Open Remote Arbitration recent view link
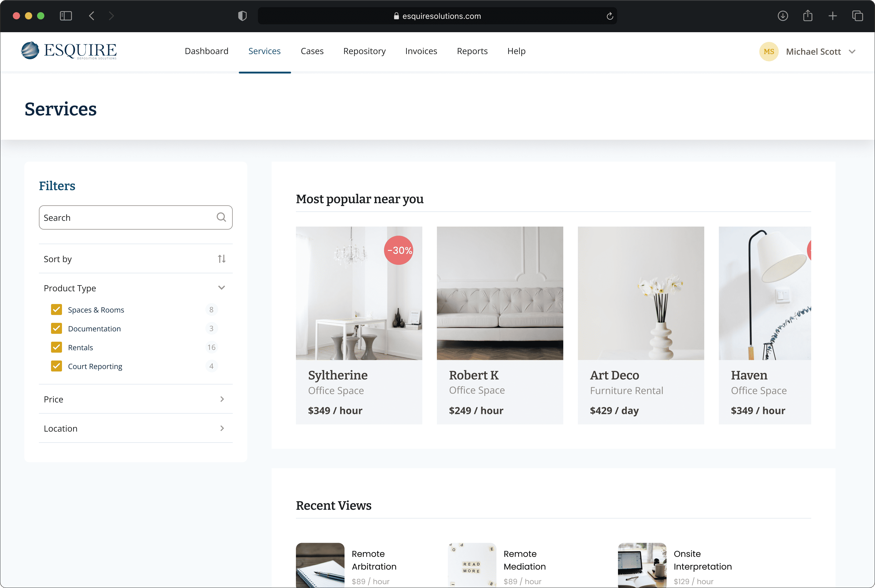Image resolution: width=875 pixels, height=588 pixels. click(x=374, y=560)
